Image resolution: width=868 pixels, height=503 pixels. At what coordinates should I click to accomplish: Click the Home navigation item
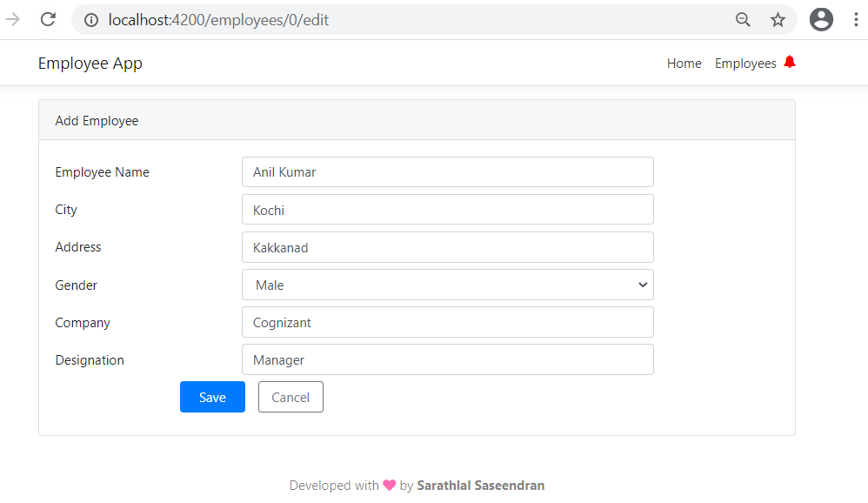click(684, 63)
